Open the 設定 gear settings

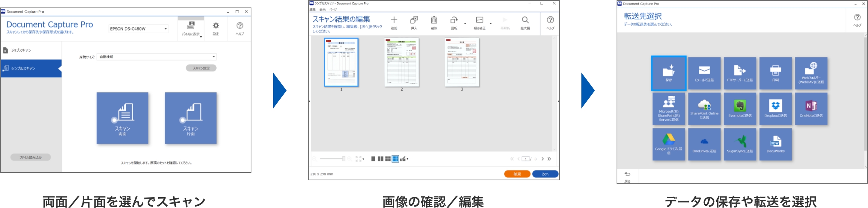(x=216, y=29)
